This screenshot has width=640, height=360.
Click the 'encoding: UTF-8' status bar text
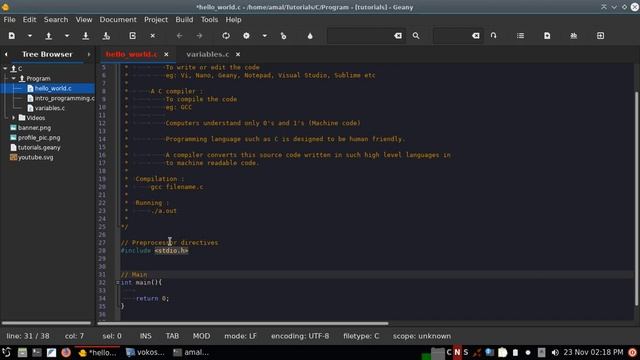pyautogui.click(x=300, y=336)
